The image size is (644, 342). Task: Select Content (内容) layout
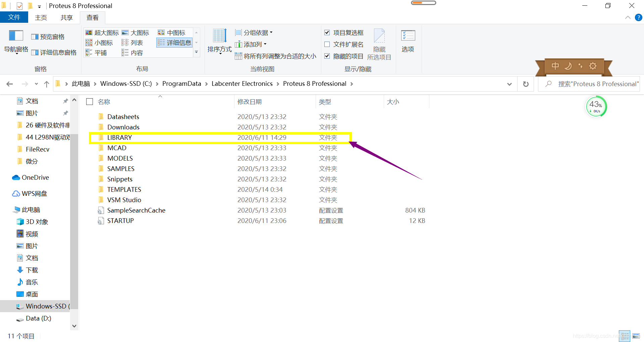tap(132, 53)
